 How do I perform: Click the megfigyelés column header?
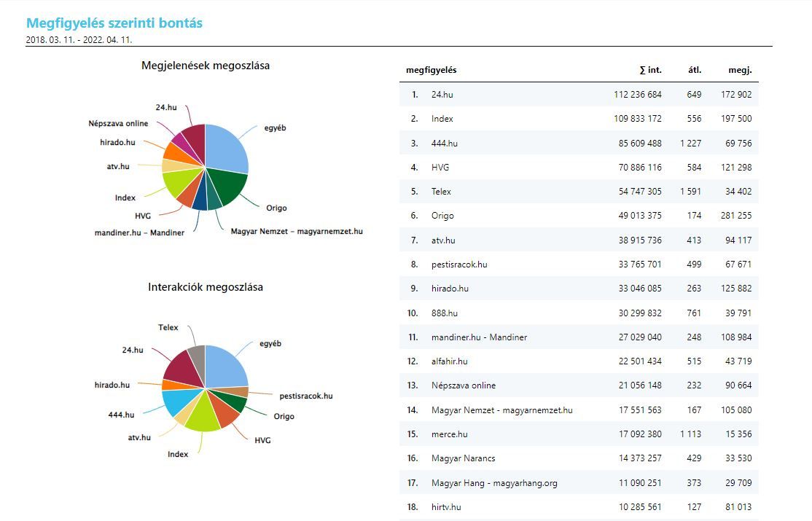pyautogui.click(x=431, y=70)
